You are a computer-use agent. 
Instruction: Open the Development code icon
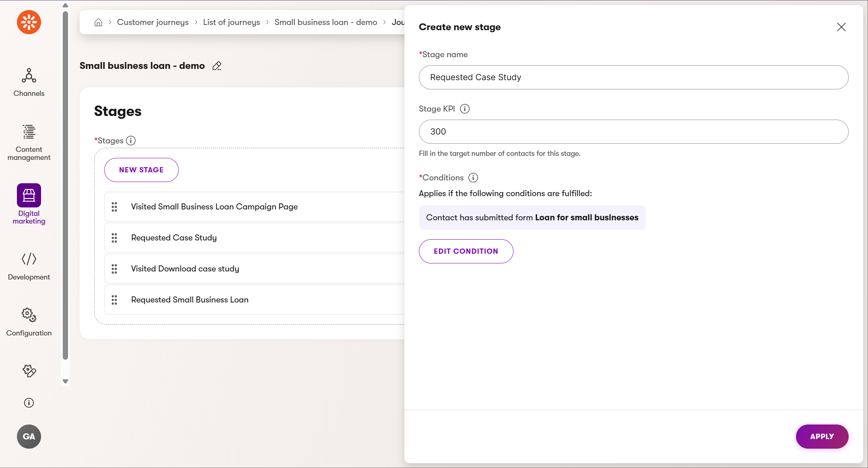point(29,259)
